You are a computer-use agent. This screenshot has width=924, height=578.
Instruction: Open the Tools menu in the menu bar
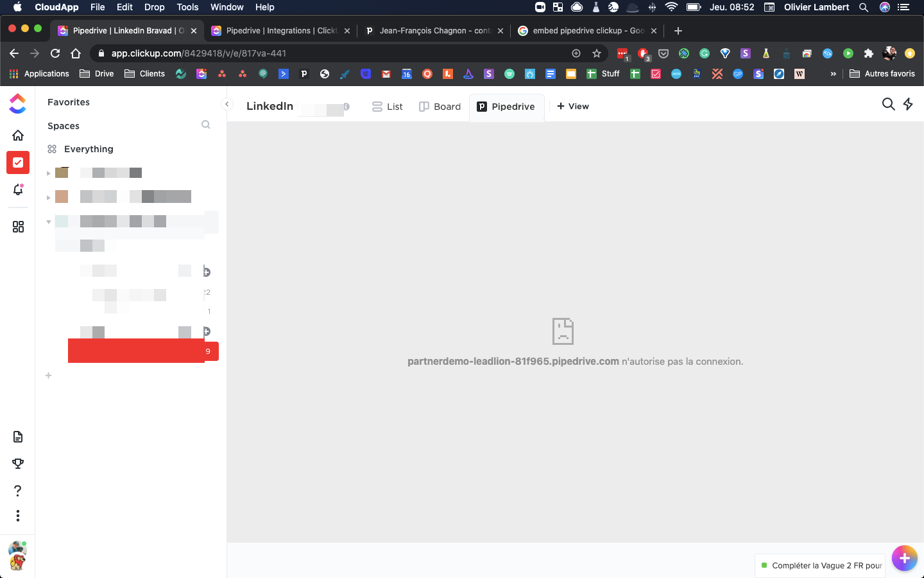[x=187, y=7]
